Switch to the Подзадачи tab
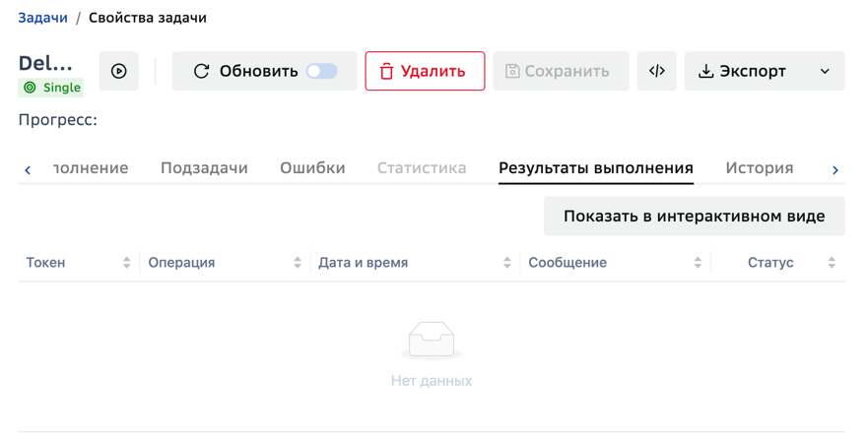868x437 pixels. (x=204, y=167)
